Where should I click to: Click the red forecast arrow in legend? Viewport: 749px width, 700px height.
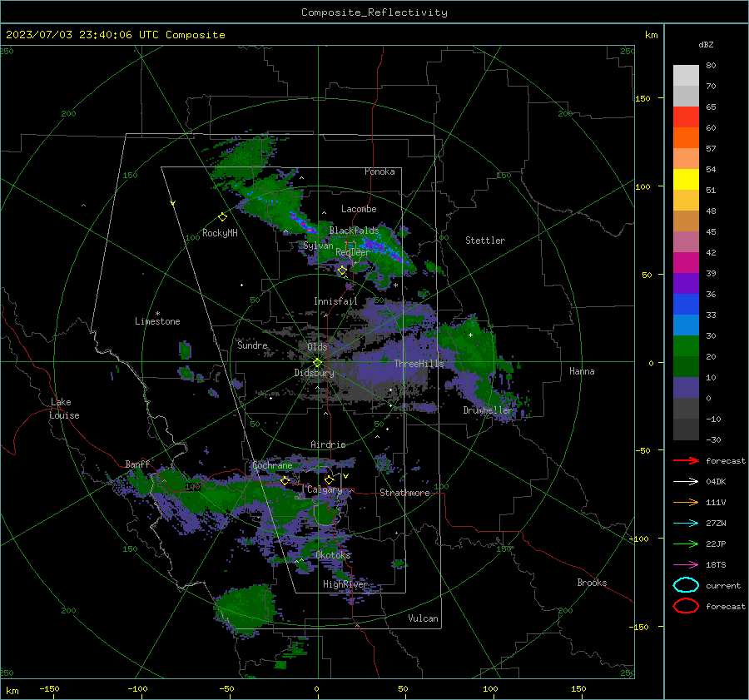[x=686, y=460]
